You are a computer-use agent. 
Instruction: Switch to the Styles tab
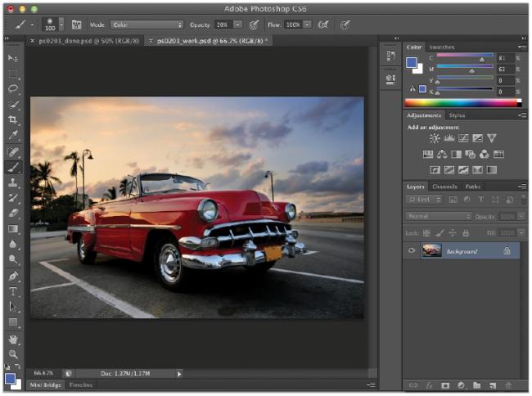pos(457,115)
